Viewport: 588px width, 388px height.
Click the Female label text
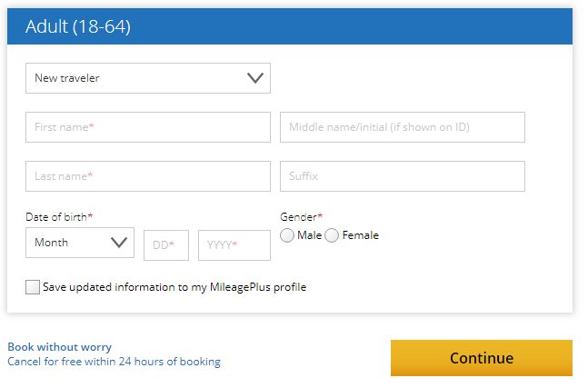pos(361,235)
